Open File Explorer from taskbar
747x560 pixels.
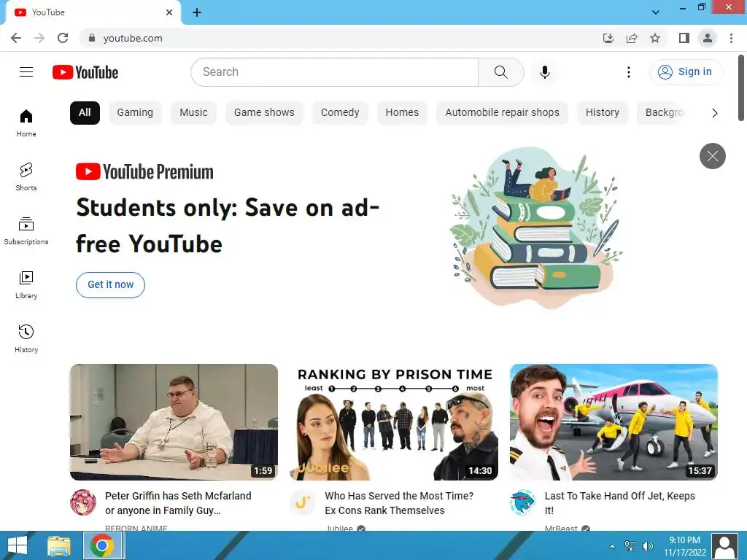59,545
